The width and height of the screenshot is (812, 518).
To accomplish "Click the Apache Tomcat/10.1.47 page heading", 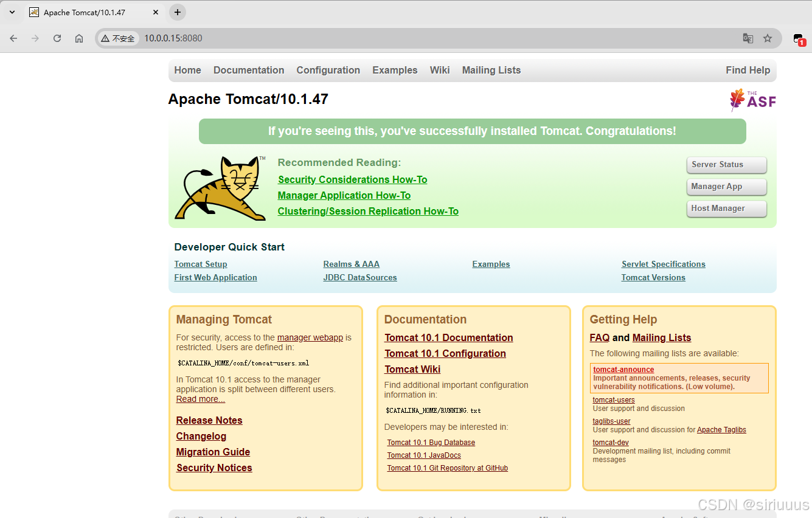I will point(248,99).
